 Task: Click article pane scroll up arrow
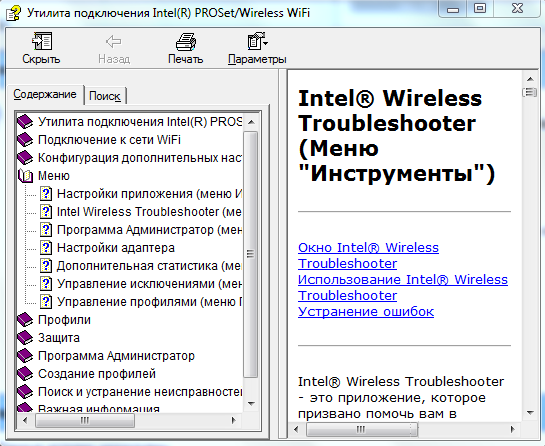(530, 80)
